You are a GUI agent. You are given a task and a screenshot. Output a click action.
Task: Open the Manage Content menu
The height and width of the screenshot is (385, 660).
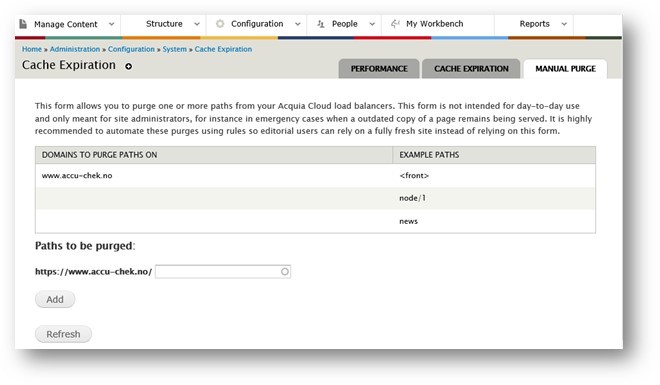pos(66,24)
